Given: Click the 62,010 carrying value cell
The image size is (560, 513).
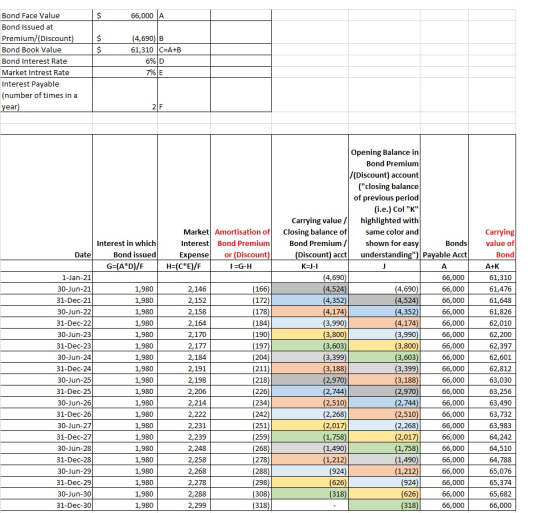Looking at the screenshot, I should [492, 323].
